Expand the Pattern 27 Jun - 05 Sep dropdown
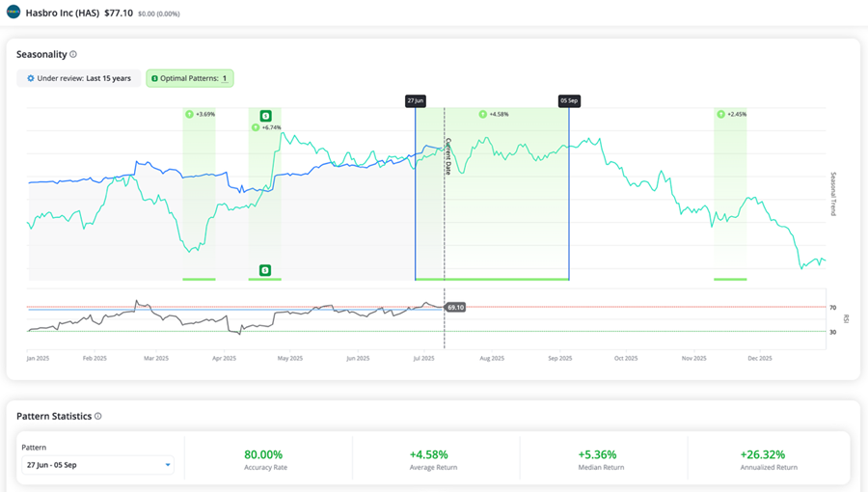Viewport: 868px width, 492px height. click(96, 464)
